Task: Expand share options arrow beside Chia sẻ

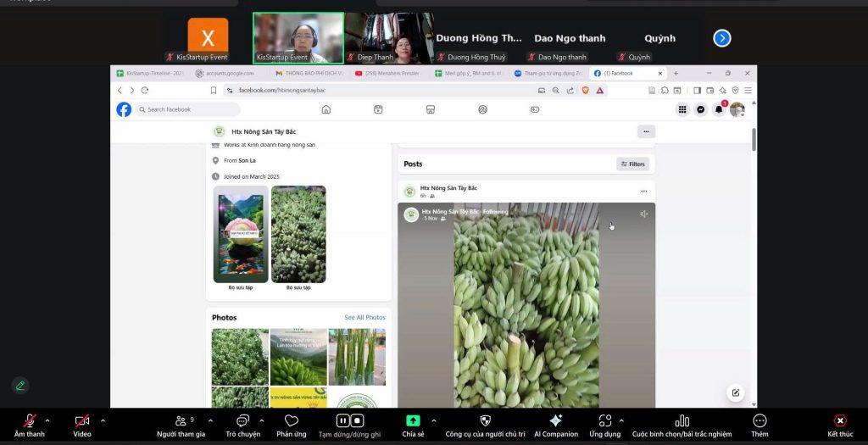Action: click(433, 420)
